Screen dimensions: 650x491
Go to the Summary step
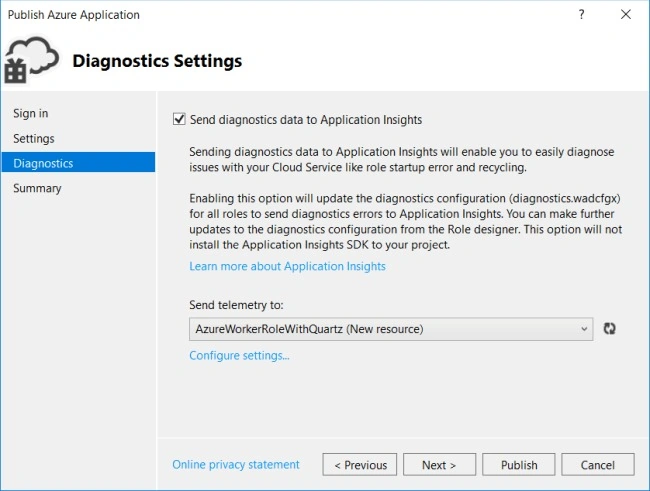(37, 188)
